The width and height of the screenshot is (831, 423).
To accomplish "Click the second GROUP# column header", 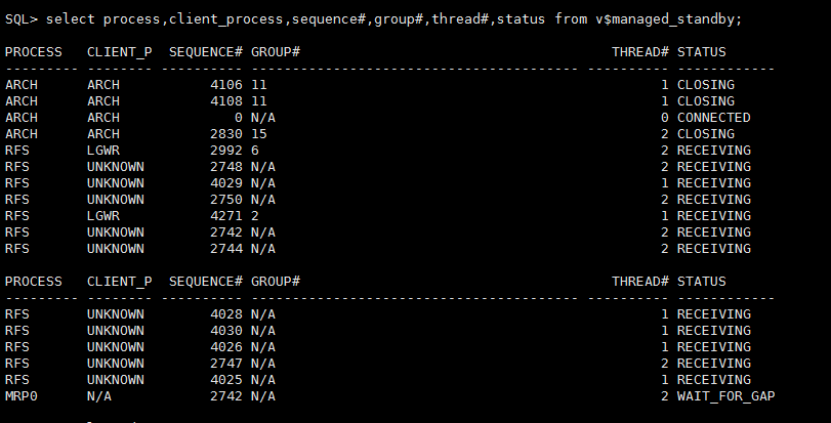I will pos(276,281).
